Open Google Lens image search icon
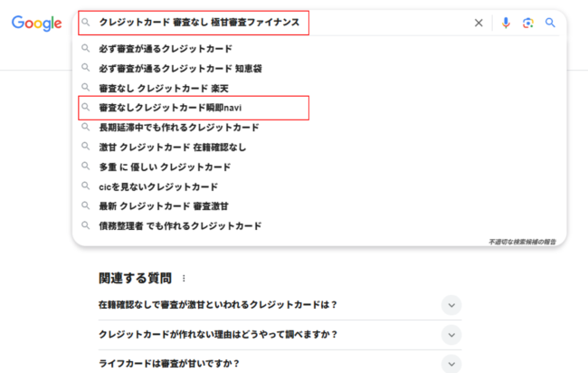This screenshot has width=588, height=373. coord(528,23)
